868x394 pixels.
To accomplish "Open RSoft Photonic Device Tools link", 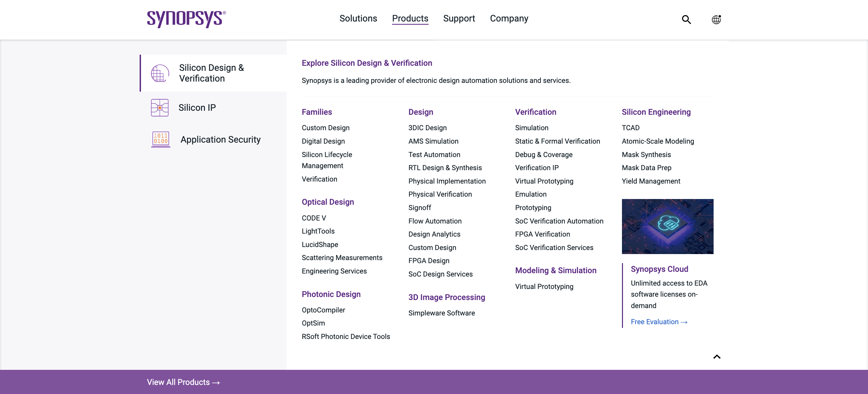I will click(x=346, y=336).
